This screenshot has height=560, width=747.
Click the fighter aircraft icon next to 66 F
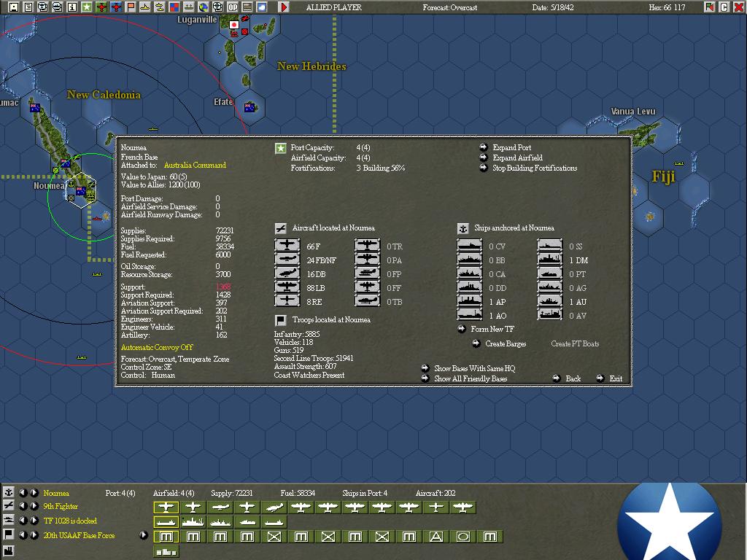tap(287, 246)
